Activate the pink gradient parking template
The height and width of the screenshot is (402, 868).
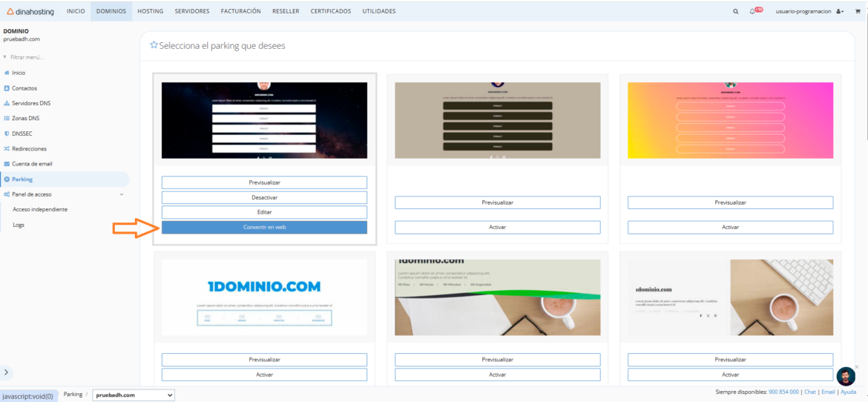pyautogui.click(x=730, y=227)
